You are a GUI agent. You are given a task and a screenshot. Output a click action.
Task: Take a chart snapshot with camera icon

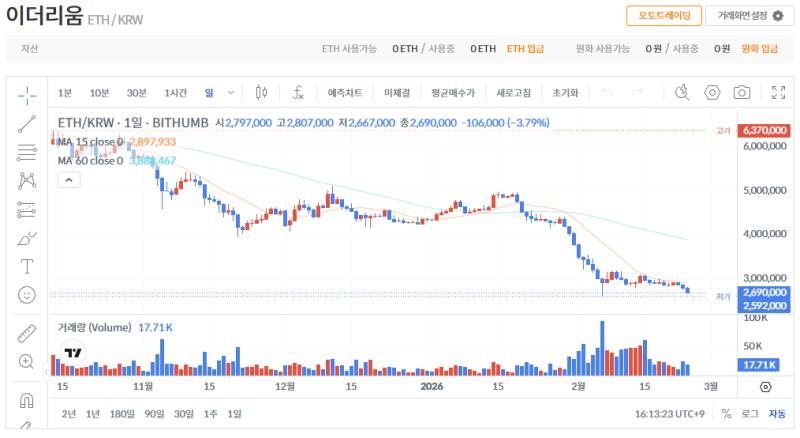coord(742,92)
